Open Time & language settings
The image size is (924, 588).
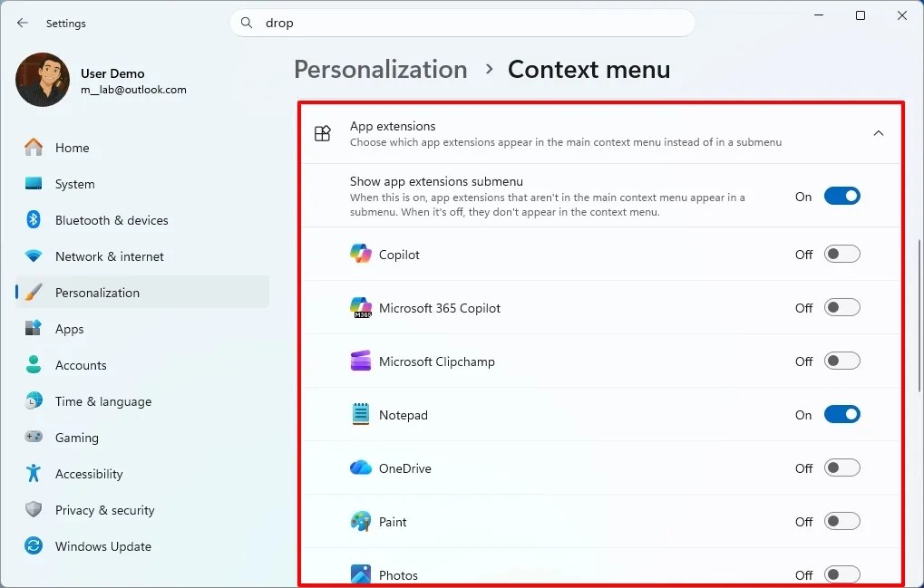point(143,401)
